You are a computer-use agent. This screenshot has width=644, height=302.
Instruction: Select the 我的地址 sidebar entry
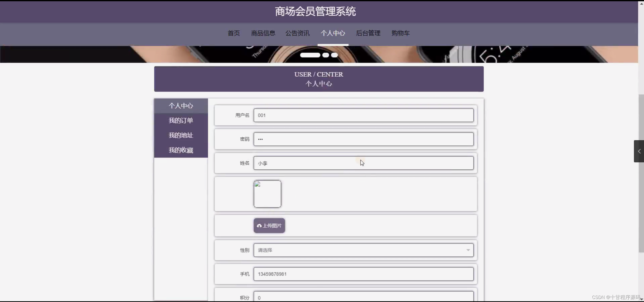click(180, 135)
